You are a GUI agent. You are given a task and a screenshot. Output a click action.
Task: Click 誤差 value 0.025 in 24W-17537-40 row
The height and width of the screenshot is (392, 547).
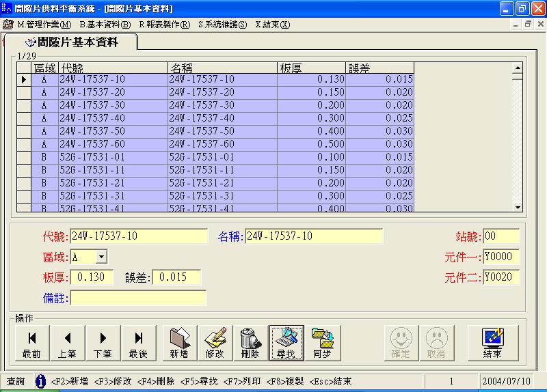(x=380, y=118)
